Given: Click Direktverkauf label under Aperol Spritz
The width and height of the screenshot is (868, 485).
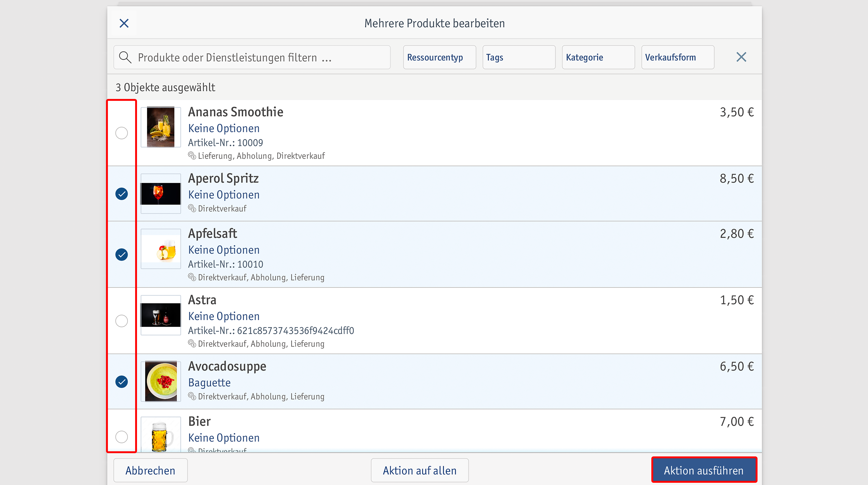Looking at the screenshot, I should (222, 208).
